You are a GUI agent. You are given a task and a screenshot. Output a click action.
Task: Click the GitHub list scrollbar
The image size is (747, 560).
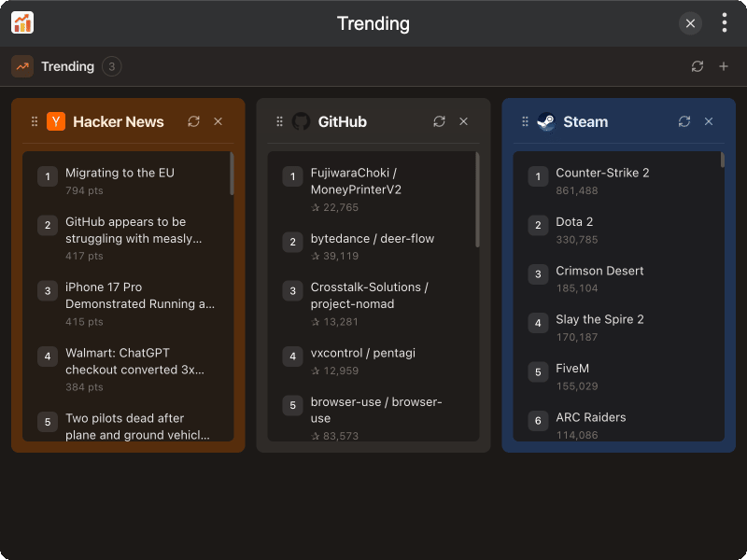point(477,200)
